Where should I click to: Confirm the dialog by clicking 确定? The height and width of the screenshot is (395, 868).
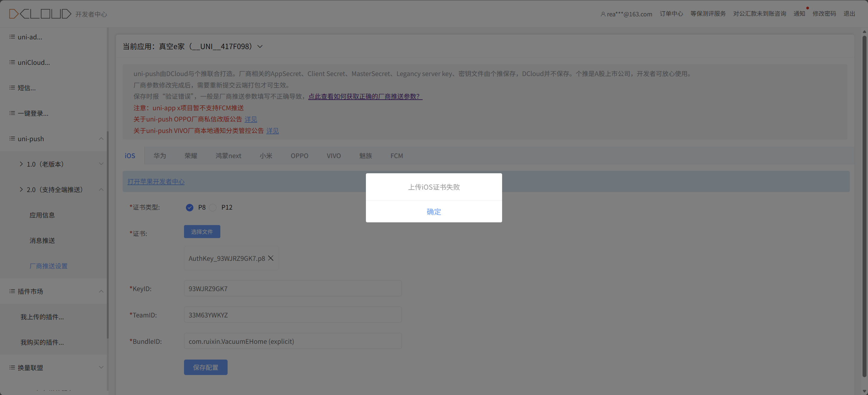(434, 211)
